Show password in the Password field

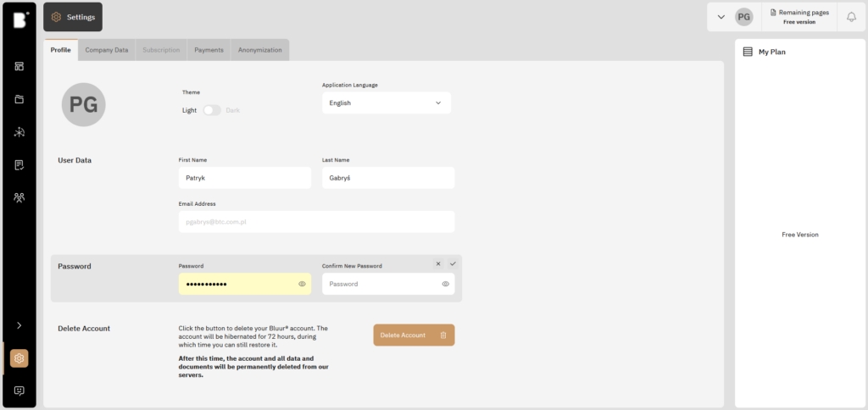[x=302, y=284]
